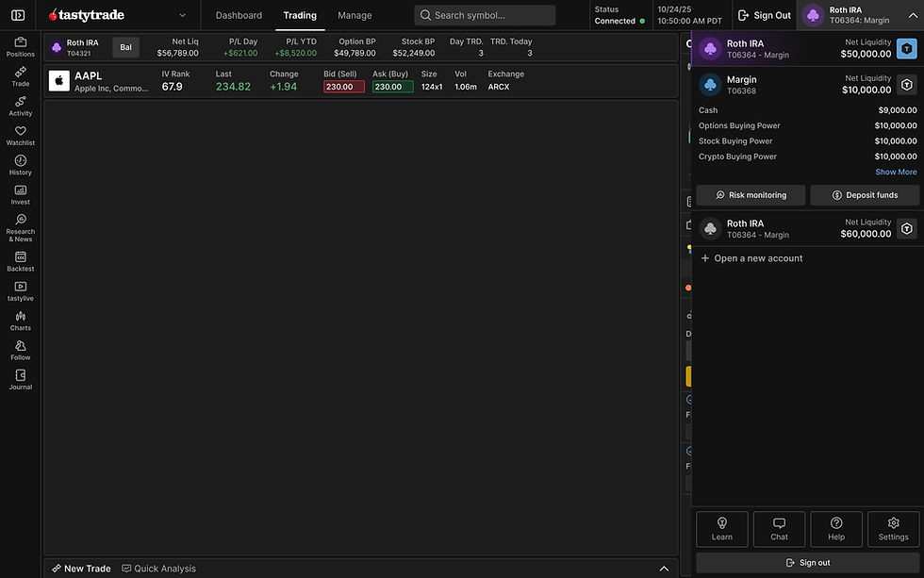Click the Cash $9,000.00 value
The width and height of the screenshot is (924, 578).
click(x=897, y=110)
